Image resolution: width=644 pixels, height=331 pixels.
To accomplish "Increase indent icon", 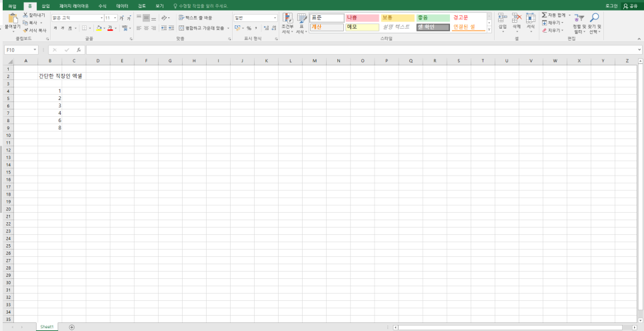I will pos(171,28).
